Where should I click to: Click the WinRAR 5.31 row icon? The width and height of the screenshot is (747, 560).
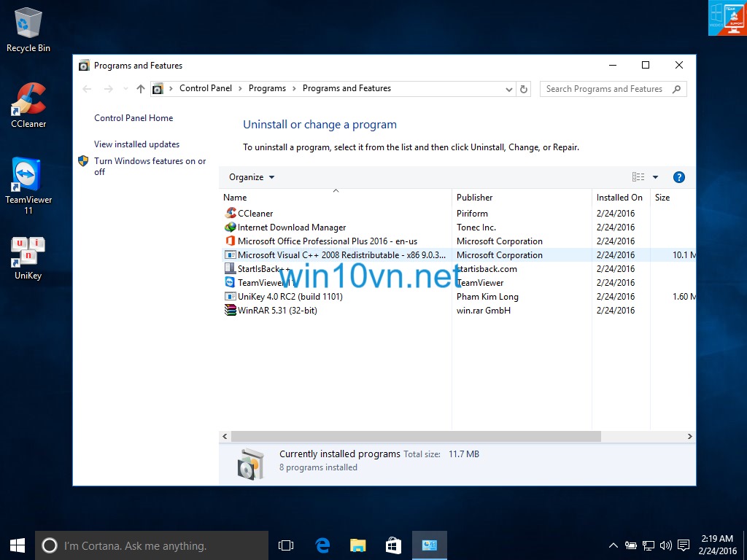click(231, 310)
